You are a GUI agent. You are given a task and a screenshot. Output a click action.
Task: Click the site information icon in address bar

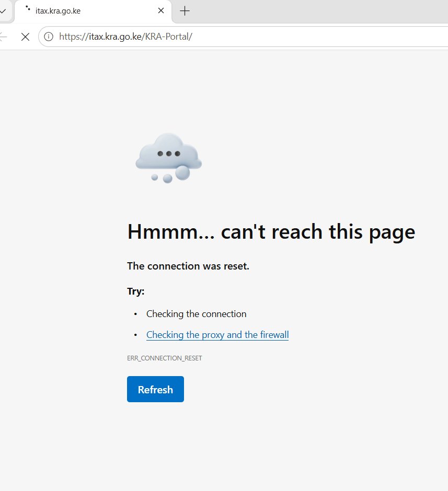click(49, 37)
